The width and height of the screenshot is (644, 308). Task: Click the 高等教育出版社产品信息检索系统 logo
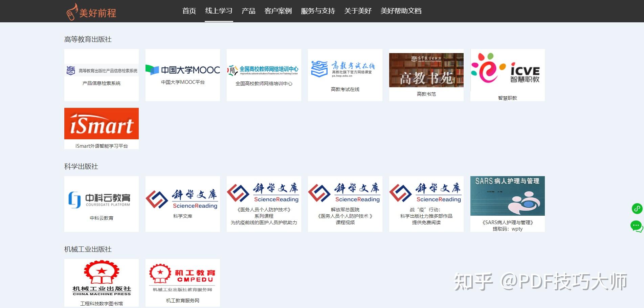pyautogui.click(x=102, y=70)
